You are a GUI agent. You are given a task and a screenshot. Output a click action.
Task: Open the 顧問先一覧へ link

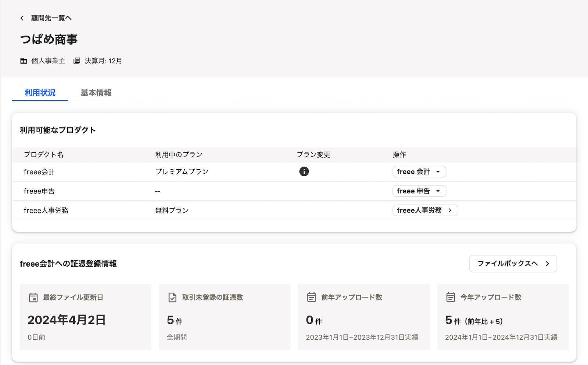click(x=51, y=18)
